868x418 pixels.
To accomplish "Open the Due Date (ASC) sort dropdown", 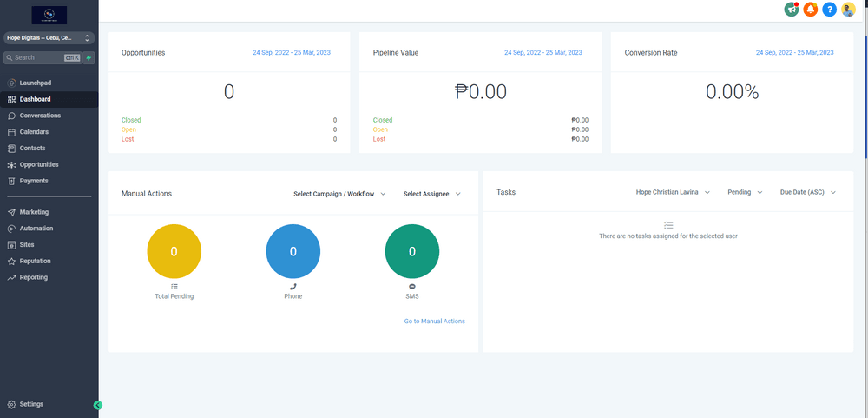I will [807, 192].
